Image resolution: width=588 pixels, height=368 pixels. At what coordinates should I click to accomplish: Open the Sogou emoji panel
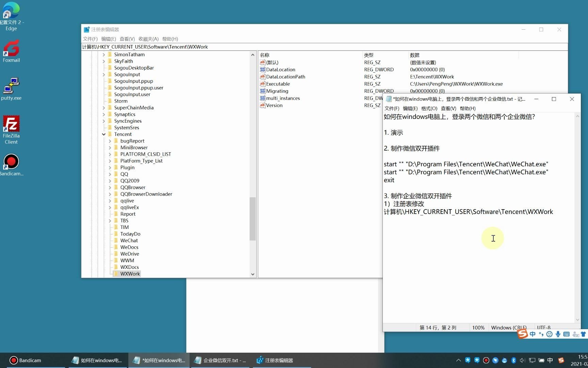point(549,334)
